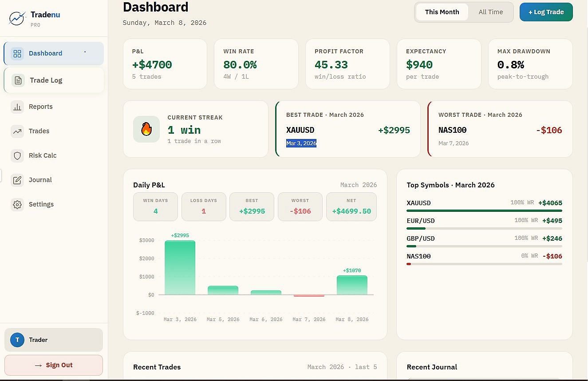Open Trade Log via its document icon

pyautogui.click(x=17, y=80)
